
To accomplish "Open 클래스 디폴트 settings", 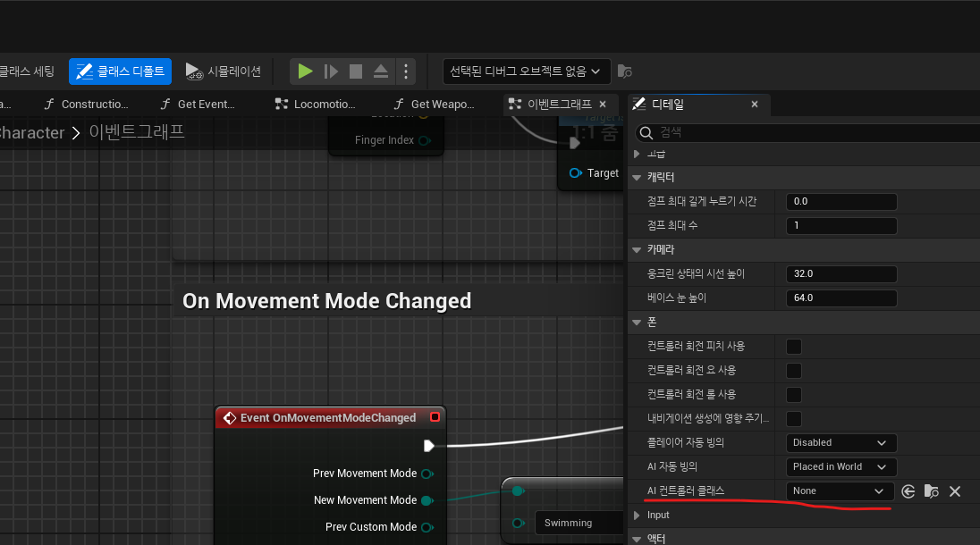I will (x=120, y=71).
